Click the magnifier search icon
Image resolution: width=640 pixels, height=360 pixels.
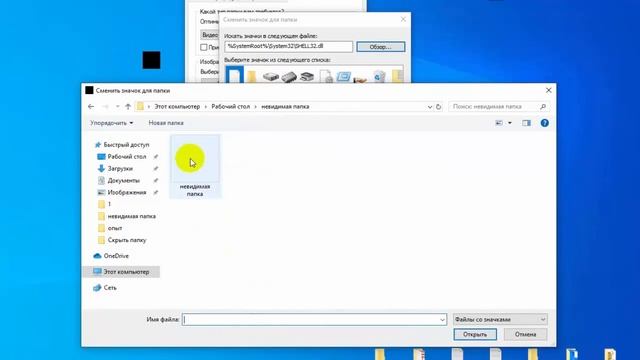[543, 107]
